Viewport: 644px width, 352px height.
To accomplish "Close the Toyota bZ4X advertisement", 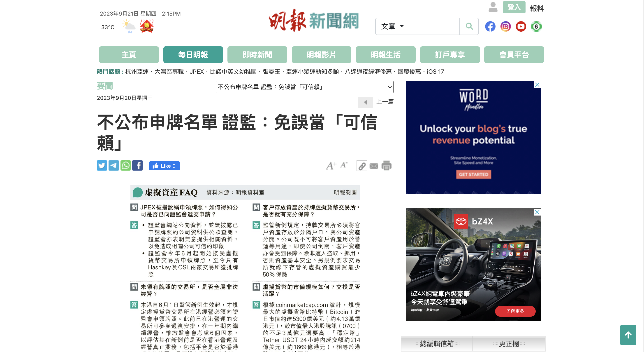I will [x=537, y=212].
